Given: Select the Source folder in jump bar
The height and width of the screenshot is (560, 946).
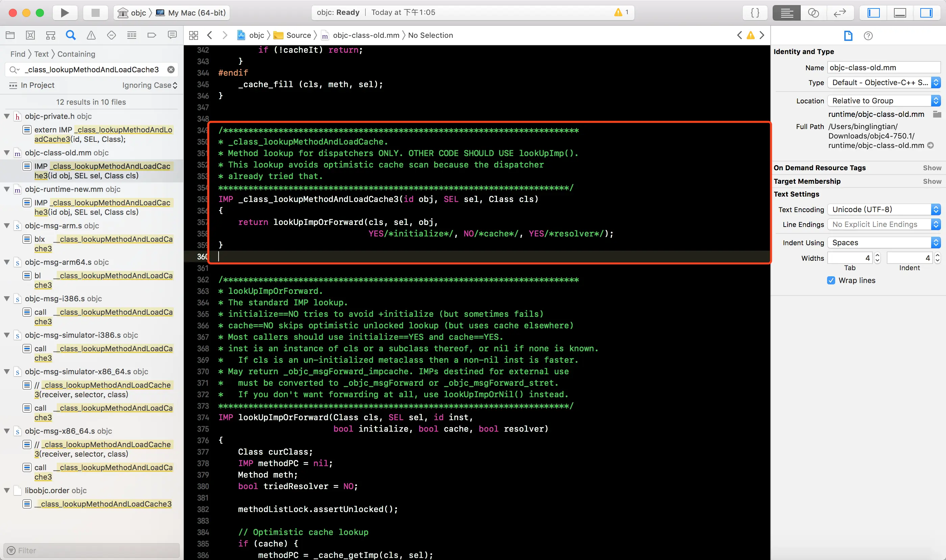Looking at the screenshot, I should coord(298,35).
